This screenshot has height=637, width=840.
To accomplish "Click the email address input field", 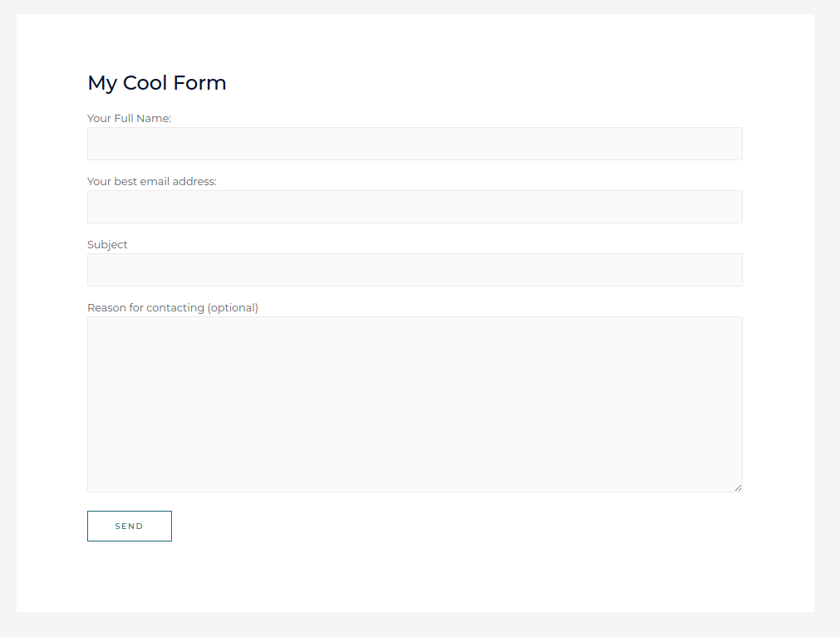I will [415, 206].
